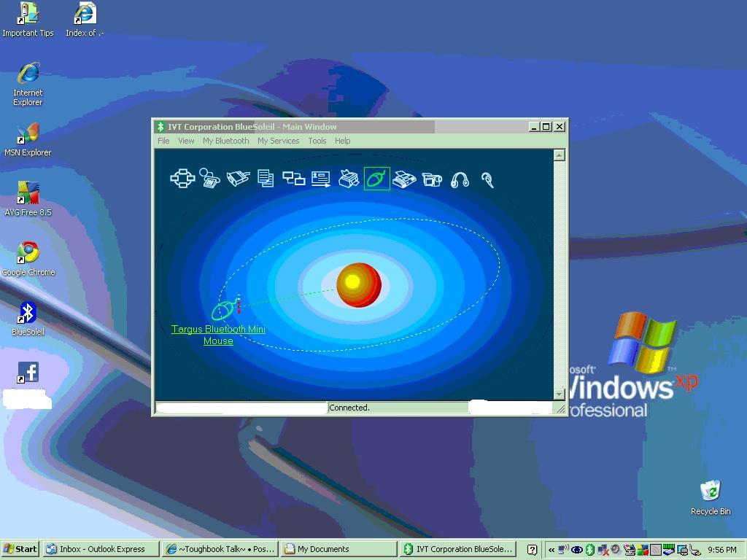The image size is (747, 560).
Task: Select the Dial-up Networking phone icon
Action: click(209, 179)
